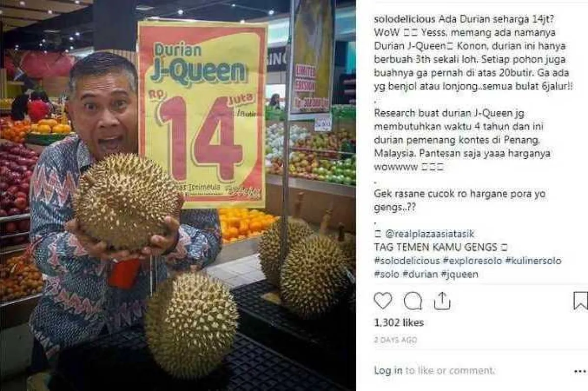Open the #durian hashtag
The width and height of the screenshot is (588, 391).
[417, 274]
